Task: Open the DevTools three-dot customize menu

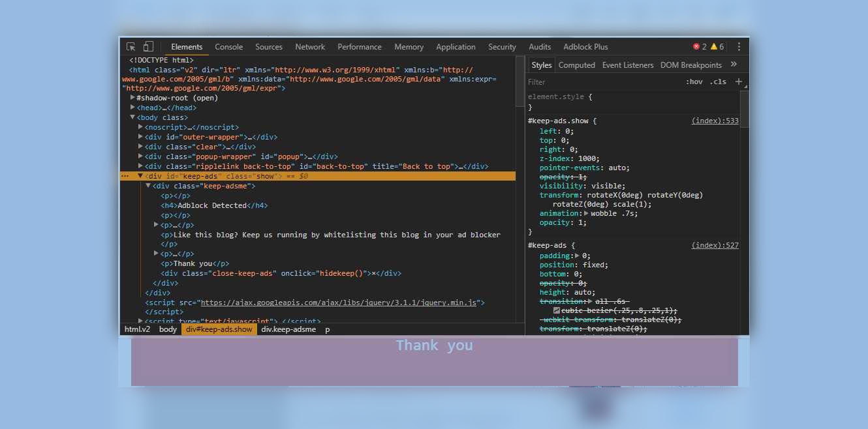Action: tap(739, 47)
